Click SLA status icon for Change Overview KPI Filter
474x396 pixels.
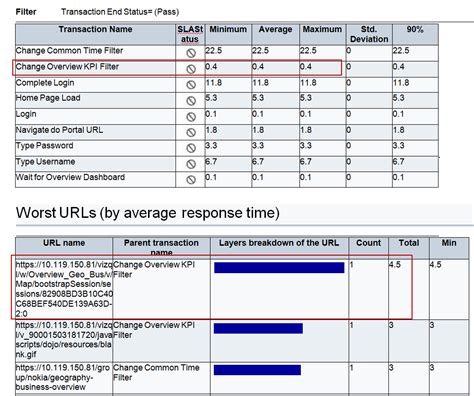(191, 69)
